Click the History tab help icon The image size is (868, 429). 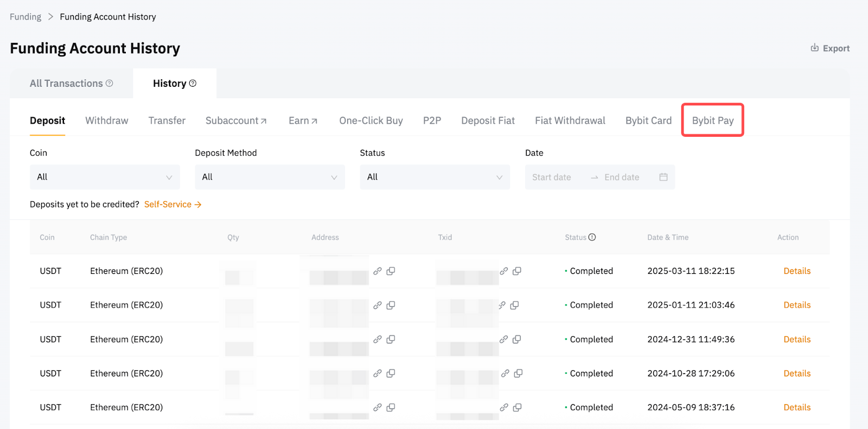tap(193, 83)
